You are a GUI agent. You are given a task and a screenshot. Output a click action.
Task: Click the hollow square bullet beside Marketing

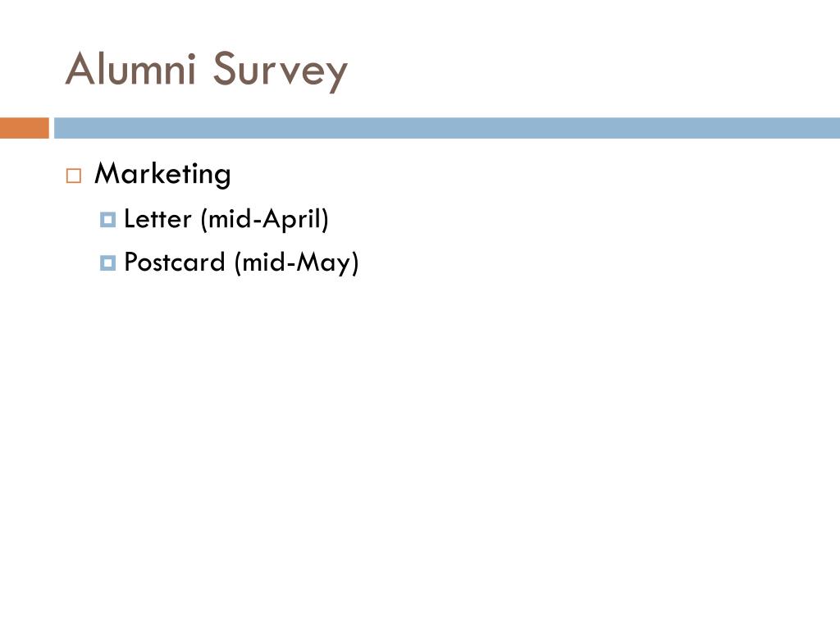(74, 176)
